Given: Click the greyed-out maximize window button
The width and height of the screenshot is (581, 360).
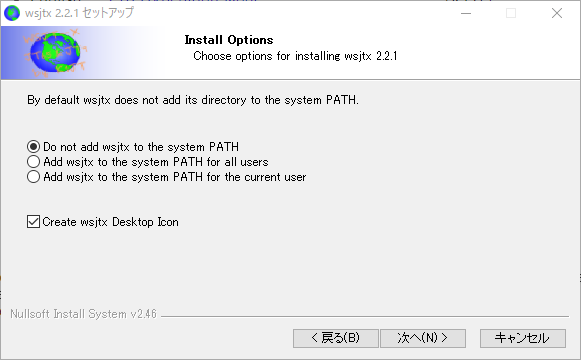Looking at the screenshot, I should 511,13.
